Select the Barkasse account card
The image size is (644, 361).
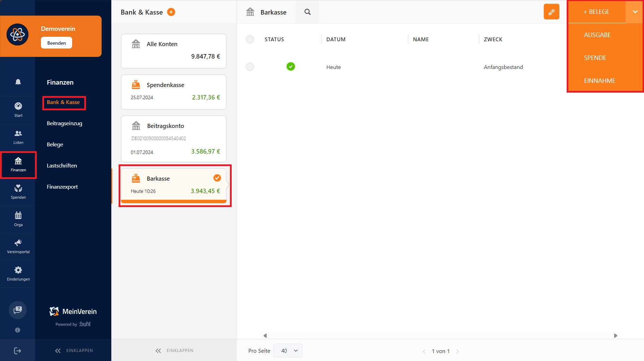click(174, 186)
